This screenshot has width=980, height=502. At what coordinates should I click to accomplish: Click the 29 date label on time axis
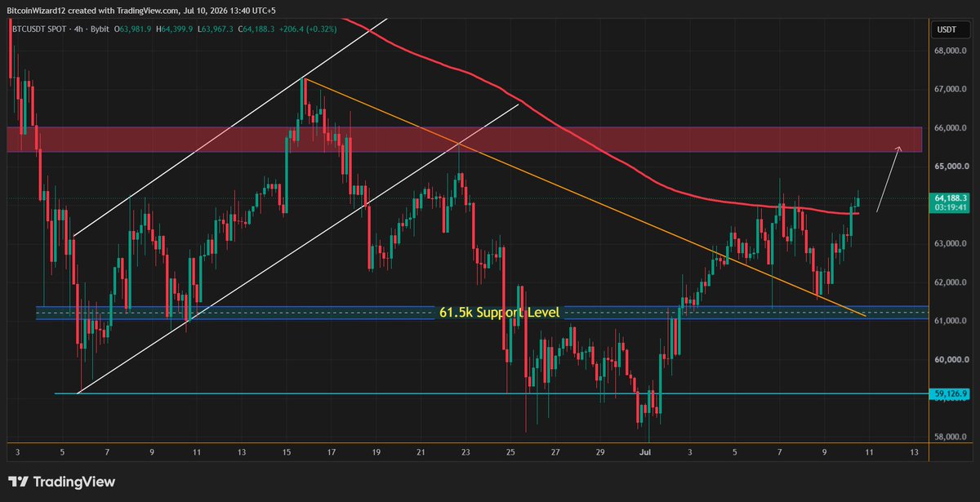(x=600, y=451)
